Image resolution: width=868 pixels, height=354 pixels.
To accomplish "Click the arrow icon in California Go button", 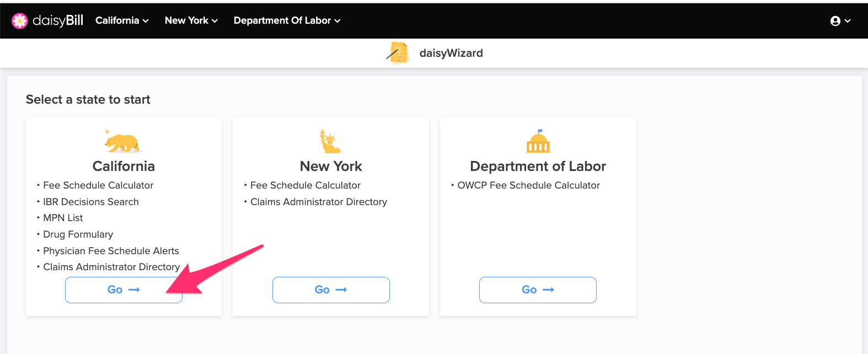I will 134,289.
